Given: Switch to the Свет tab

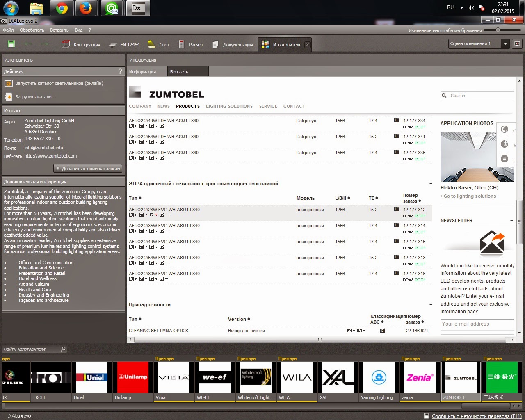Looking at the screenshot, I should 159,45.
